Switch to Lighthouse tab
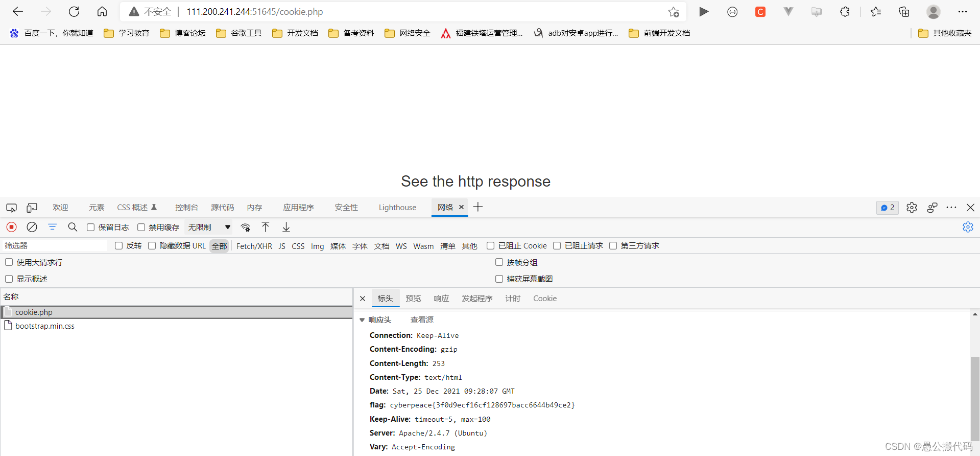The image size is (980, 456). (x=397, y=208)
